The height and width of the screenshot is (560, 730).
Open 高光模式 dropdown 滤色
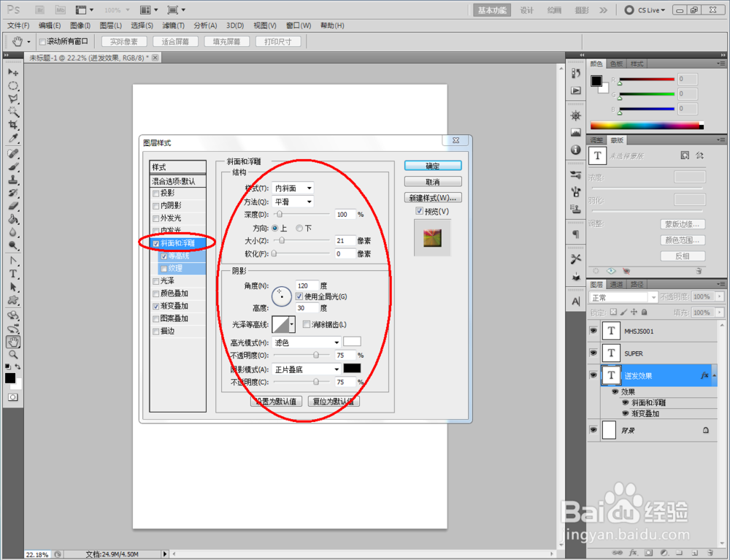click(x=307, y=342)
